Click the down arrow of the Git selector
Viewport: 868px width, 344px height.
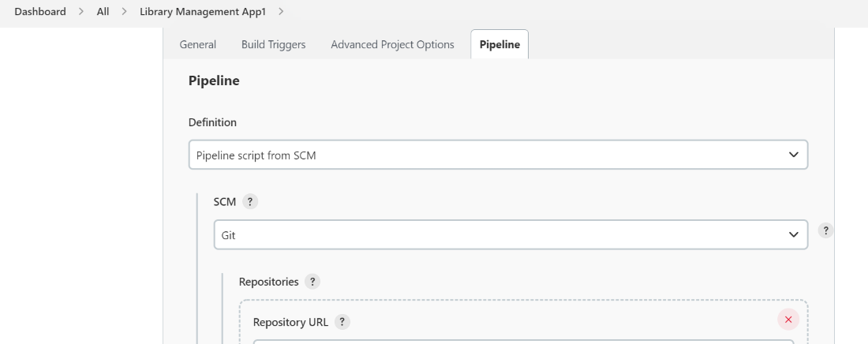click(x=793, y=234)
